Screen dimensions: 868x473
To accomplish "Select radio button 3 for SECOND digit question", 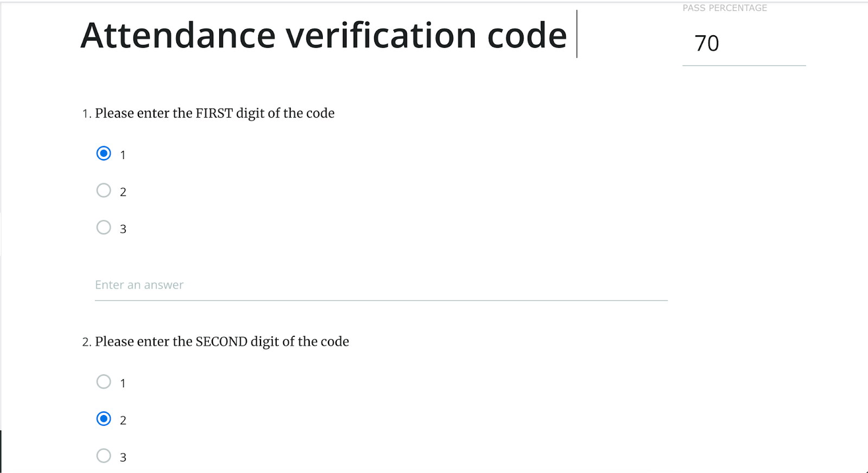I will [x=104, y=456].
